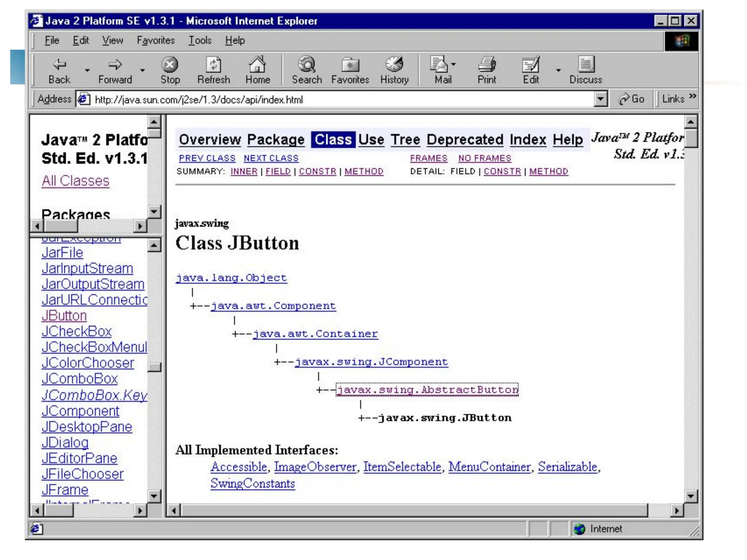Click the javax.swing.JComponent hierarchy link
The width and height of the screenshot is (747, 560).
tap(371, 362)
